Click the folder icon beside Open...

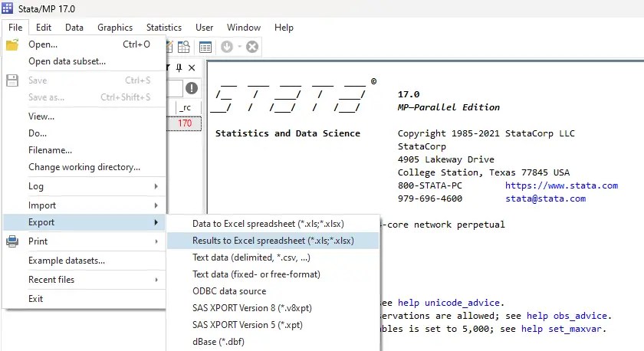tap(12, 44)
